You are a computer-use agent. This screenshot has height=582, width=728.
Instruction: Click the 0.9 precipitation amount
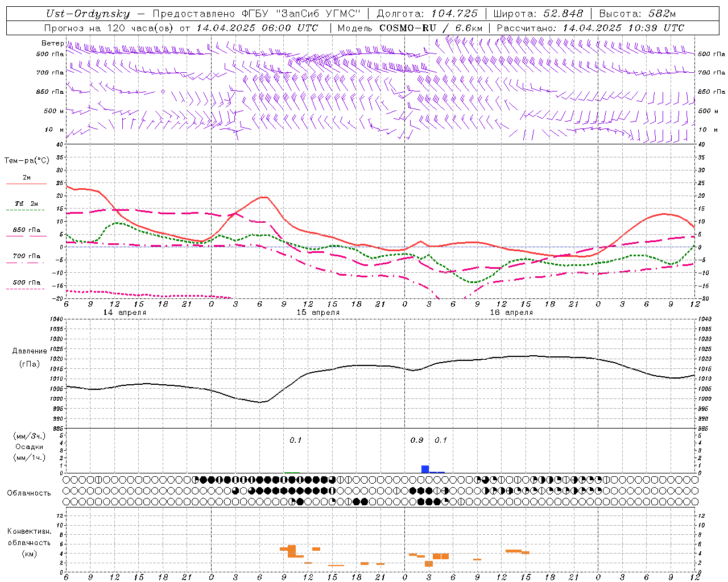click(x=417, y=440)
